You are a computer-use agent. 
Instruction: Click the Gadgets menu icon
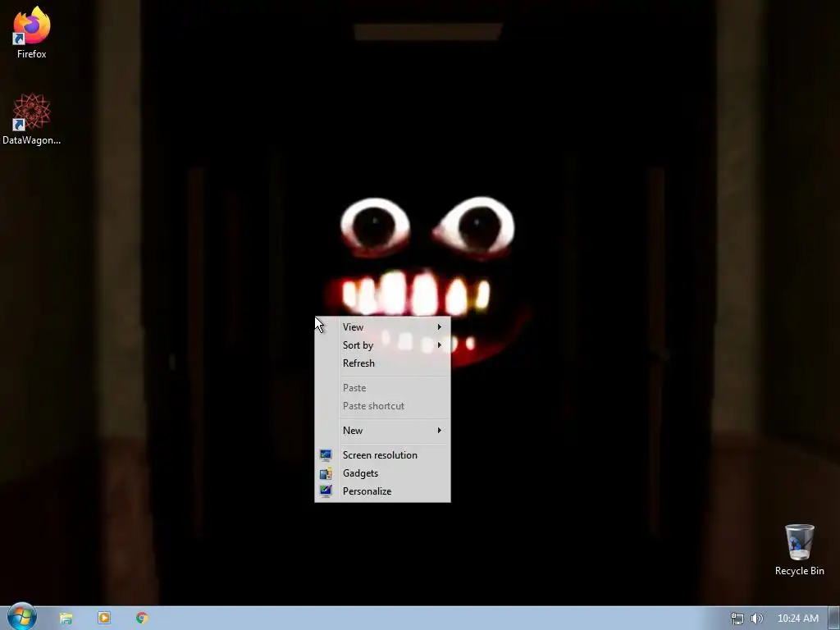click(x=326, y=473)
